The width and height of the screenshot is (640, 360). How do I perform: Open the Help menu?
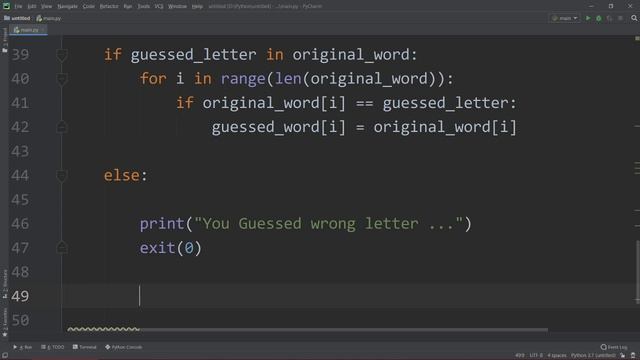pyautogui.click(x=198, y=6)
